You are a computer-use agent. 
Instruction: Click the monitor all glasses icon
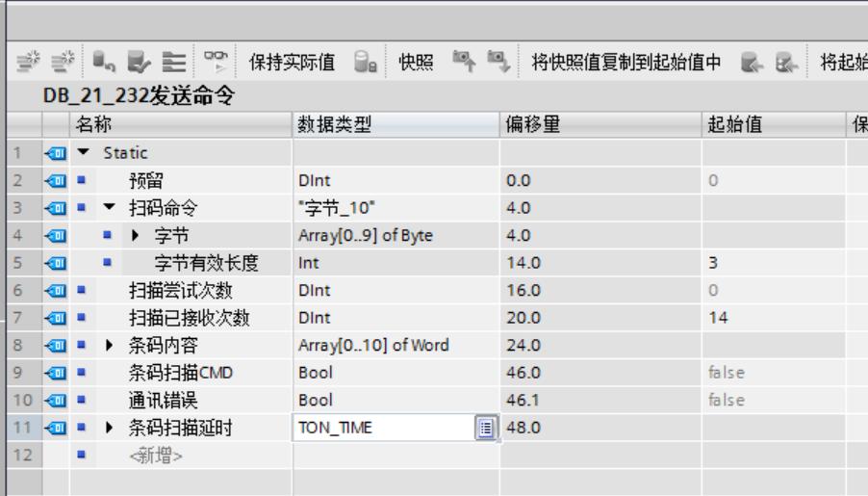point(216,61)
